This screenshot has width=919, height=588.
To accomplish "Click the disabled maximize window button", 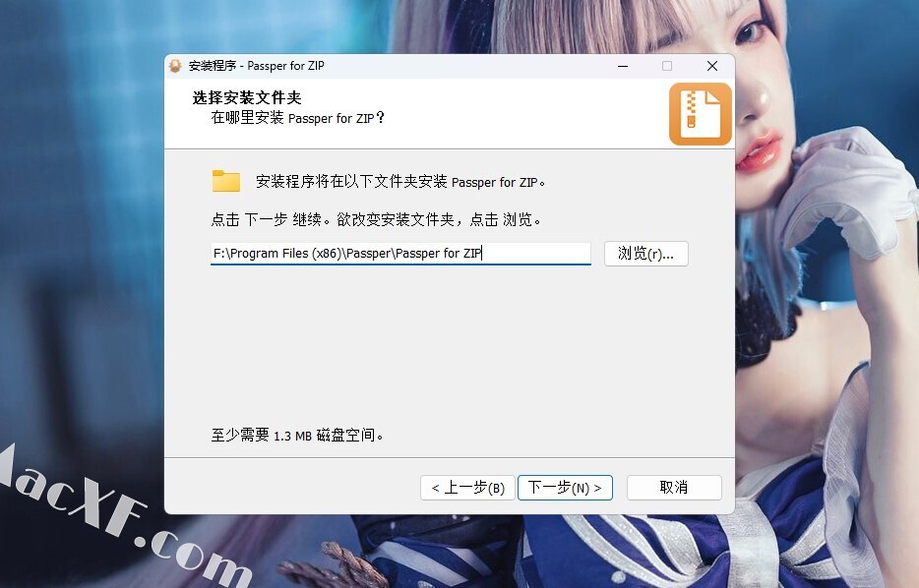I will click(667, 66).
